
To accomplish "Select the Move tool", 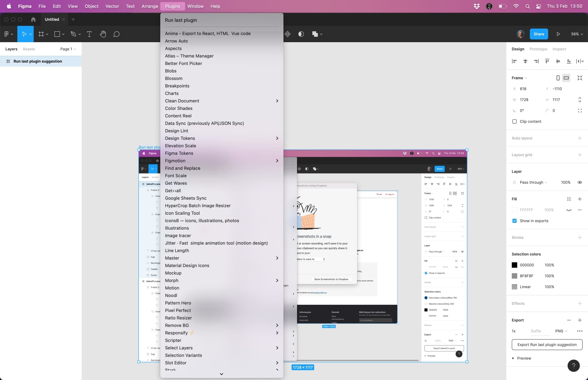I will [x=24, y=34].
